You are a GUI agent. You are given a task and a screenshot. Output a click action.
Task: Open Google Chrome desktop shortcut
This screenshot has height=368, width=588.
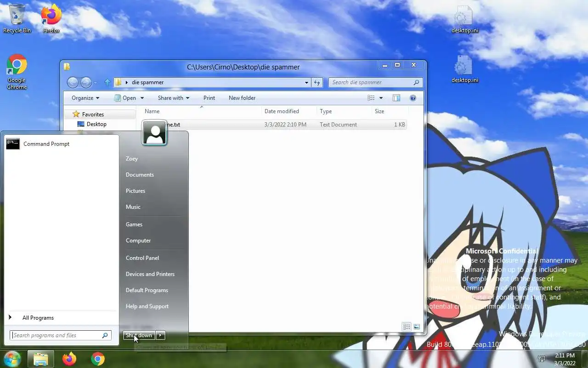click(x=17, y=72)
